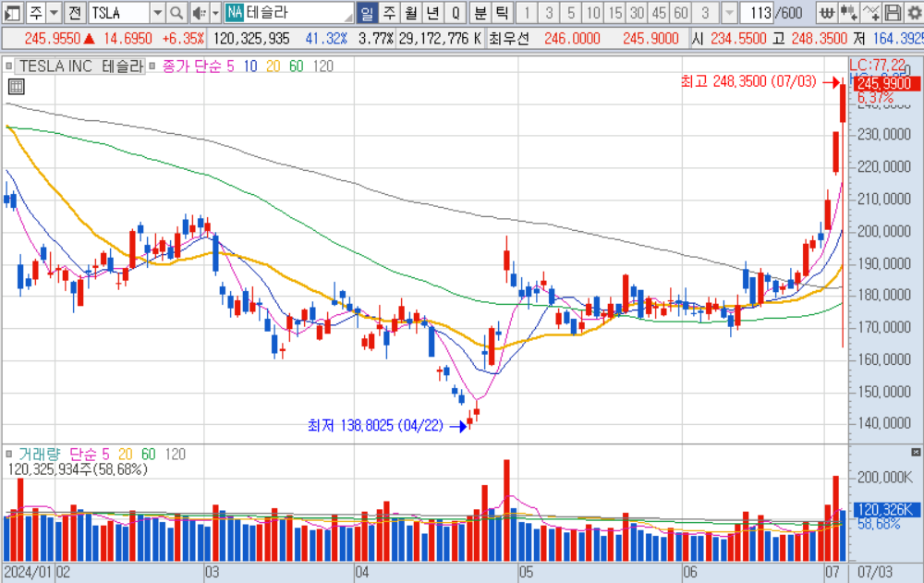Close the volume panel with X
Image resolution: width=924 pixels, height=583 pixels.
pyautogui.click(x=915, y=452)
